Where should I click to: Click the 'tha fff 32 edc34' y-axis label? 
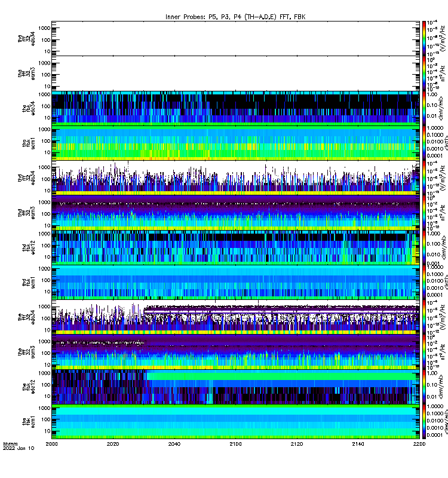click(x=26, y=39)
